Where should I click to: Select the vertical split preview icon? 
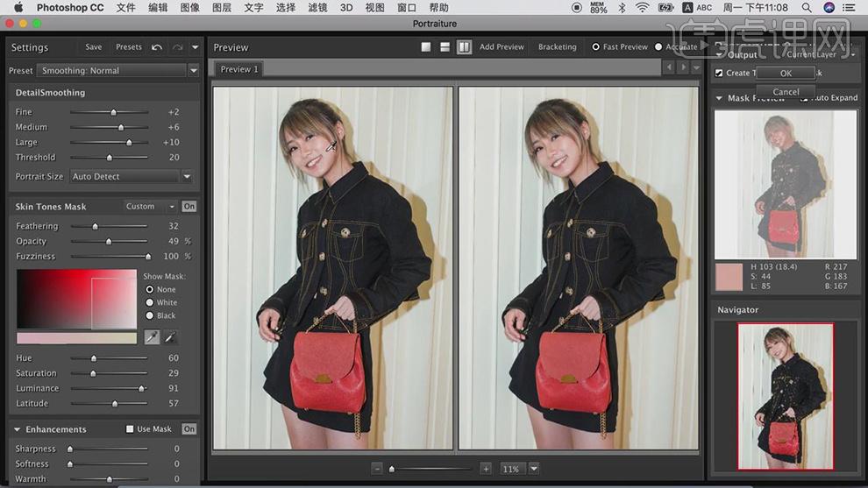tap(464, 47)
